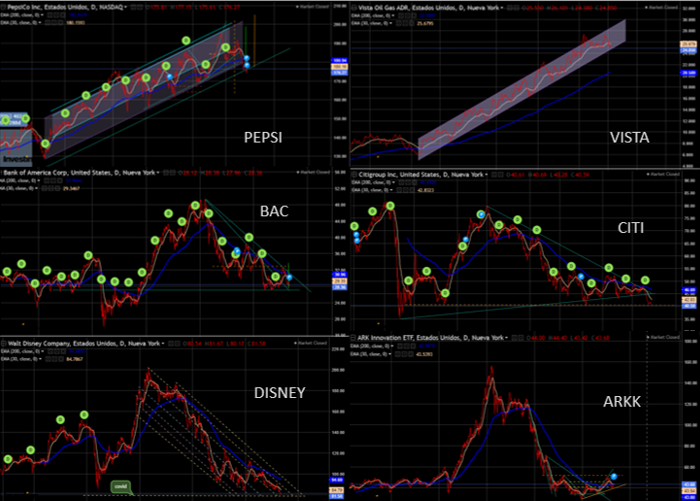Click the Citigroup Inc, United States chart title
This screenshot has height=501, width=700.
pyautogui.click(x=421, y=175)
